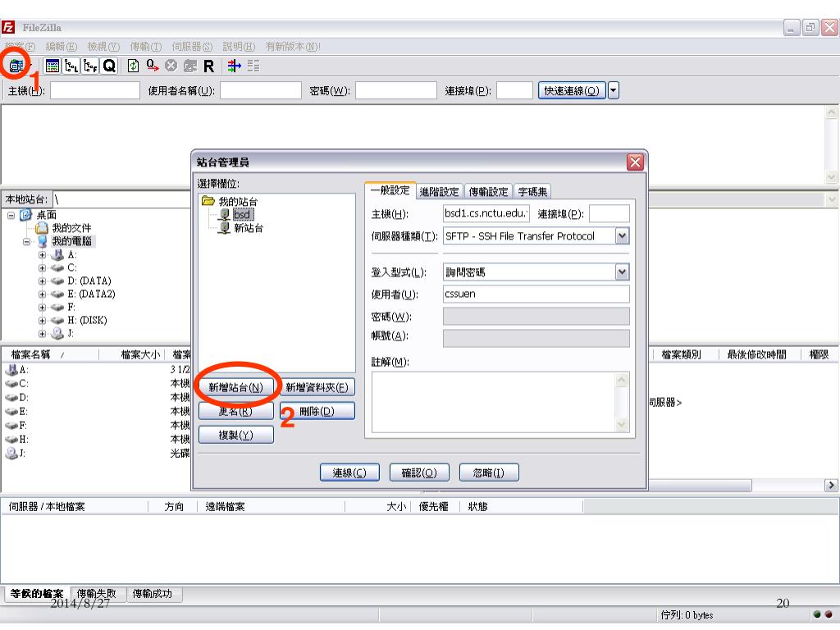
Task: Click 連線(C) button in dialog
Action: 349,472
